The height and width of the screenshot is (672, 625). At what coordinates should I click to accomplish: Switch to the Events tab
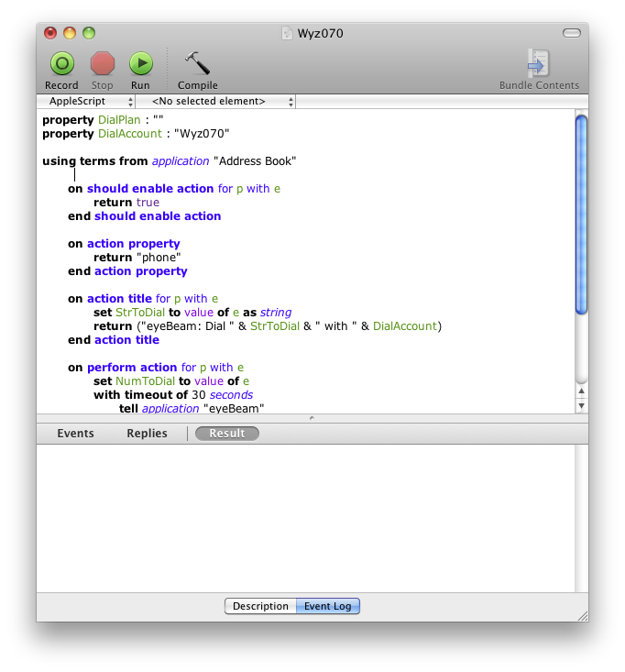(x=75, y=434)
